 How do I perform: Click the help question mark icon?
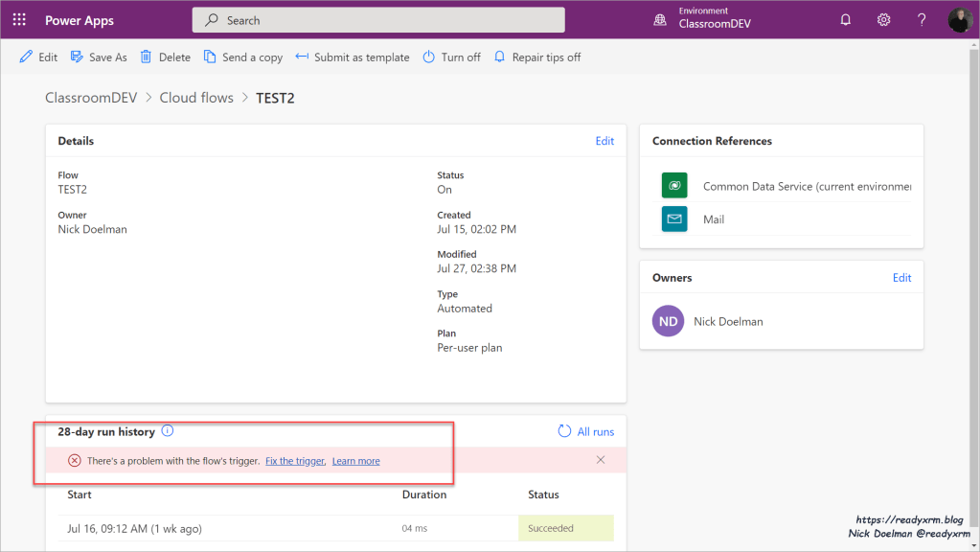pos(922,20)
